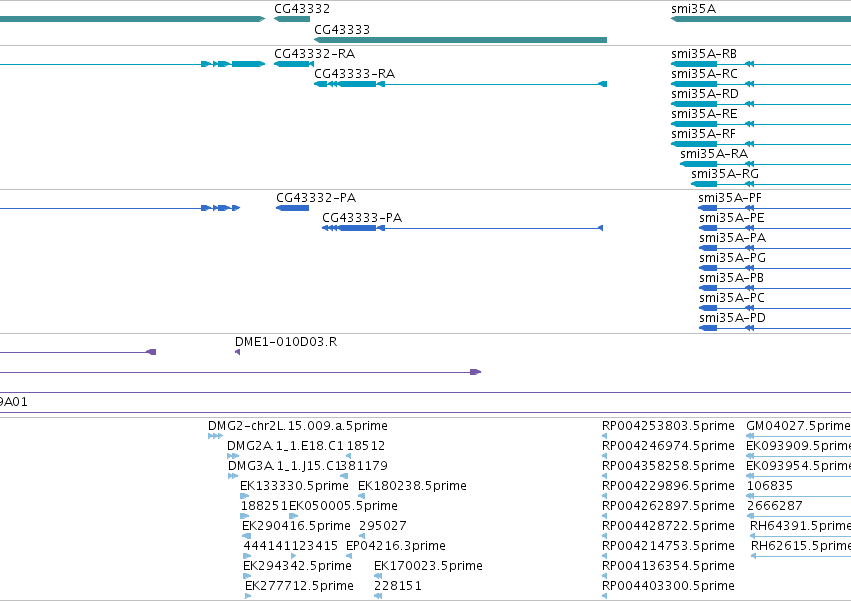Click EST label GM04027.5prime
The image size is (851, 601).
[798, 426]
